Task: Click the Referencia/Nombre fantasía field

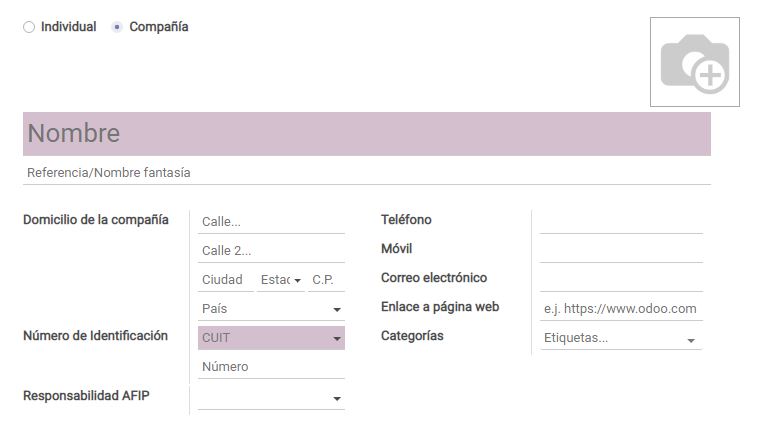Action: [367, 173]
